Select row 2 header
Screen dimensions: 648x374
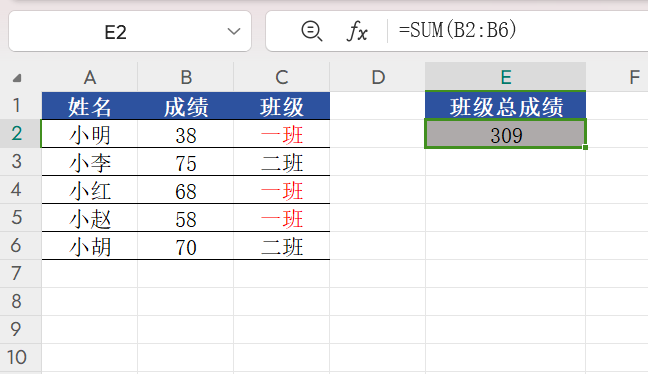(21, 133)
